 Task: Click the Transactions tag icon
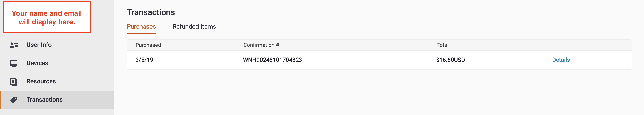coord(14,100)
